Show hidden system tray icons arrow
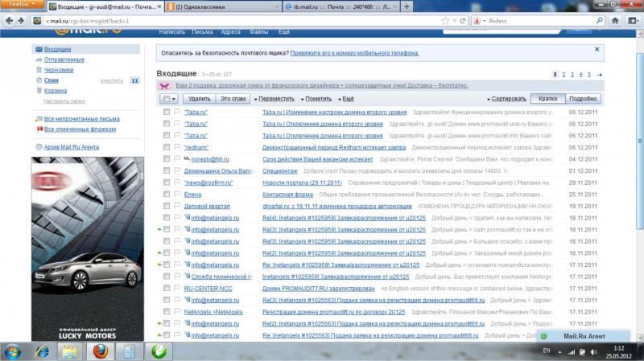This screenshot has width=644, height=361. [x=559, y=352]
